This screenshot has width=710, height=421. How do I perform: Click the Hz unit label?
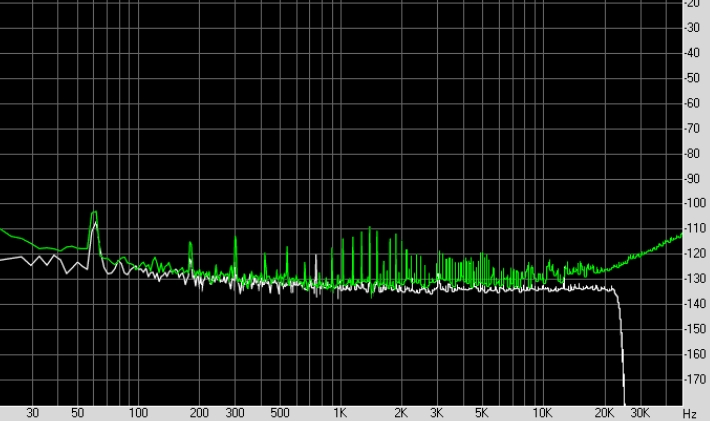[689, 414]
